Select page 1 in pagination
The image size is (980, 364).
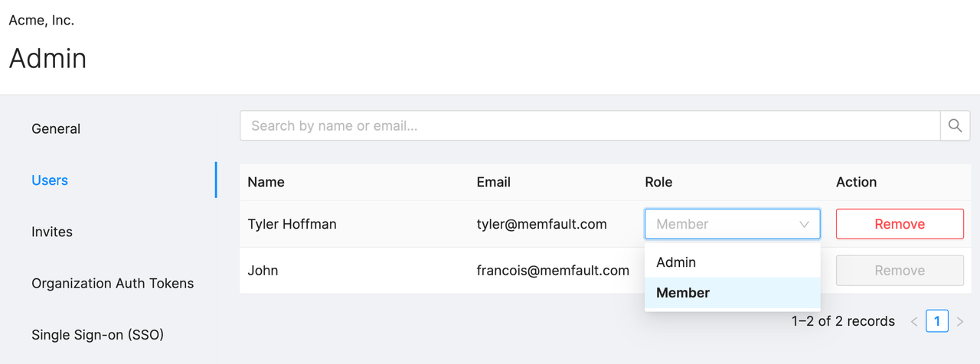pos(937,322)
